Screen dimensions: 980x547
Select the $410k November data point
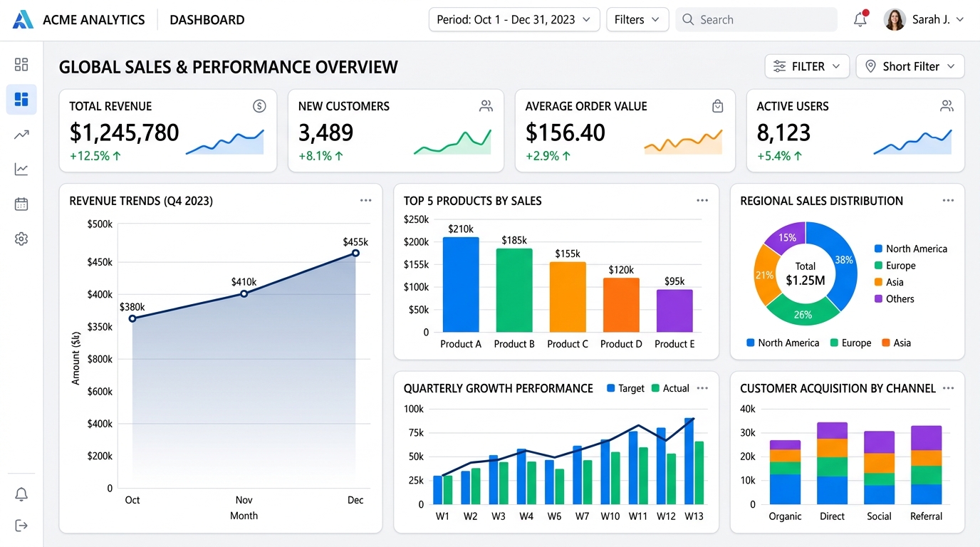244,293
